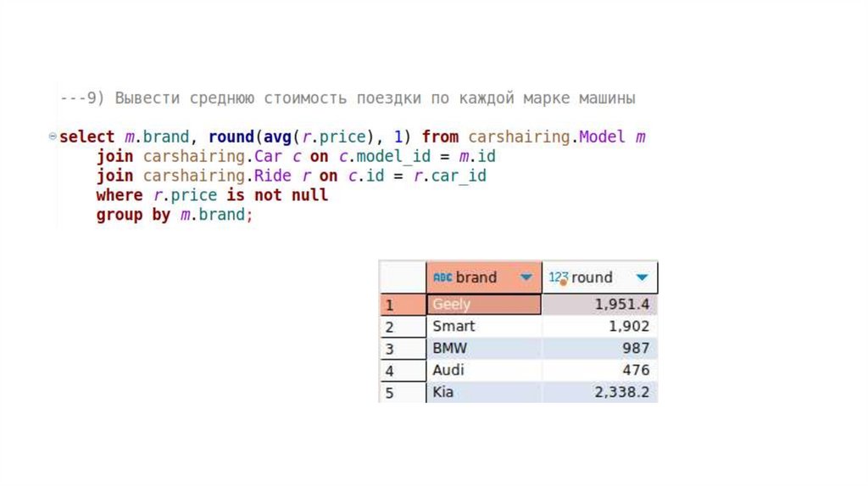Collapse the select query fold marker
This screenshot has height=487, width=868.
pos(53,136)
